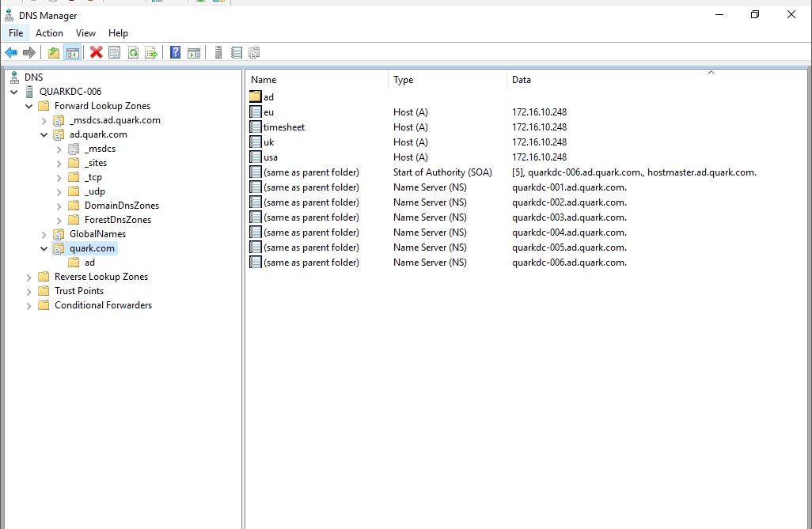The width and height of the screenshot is (812, 529).
Task: Expand the _msdcs.ad.quark.com zone
Action: [x=44, y=121]
